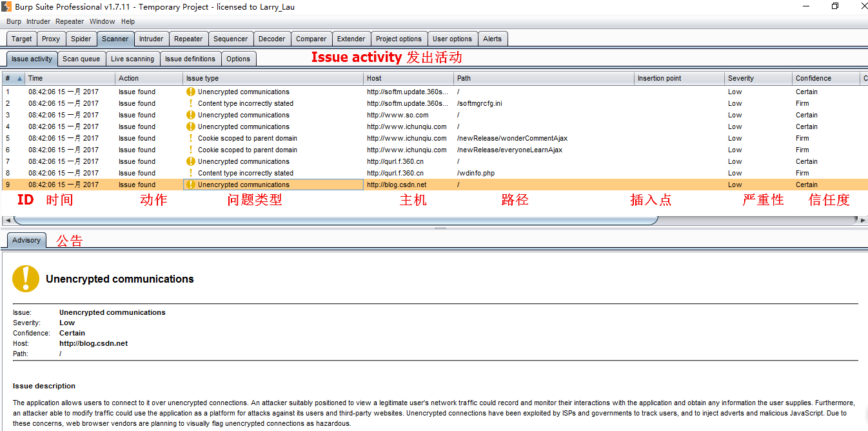Image resolution: width=868 pixels, height=431 pixels.
Task: Switch to the Intruder tool tab
Action: tap(152, 39)
